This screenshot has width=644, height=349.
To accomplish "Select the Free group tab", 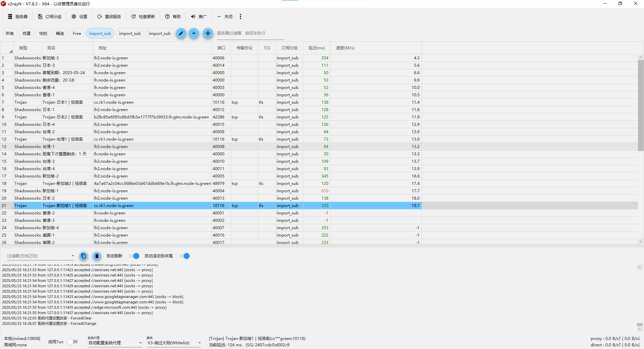I will coord(77,33).
